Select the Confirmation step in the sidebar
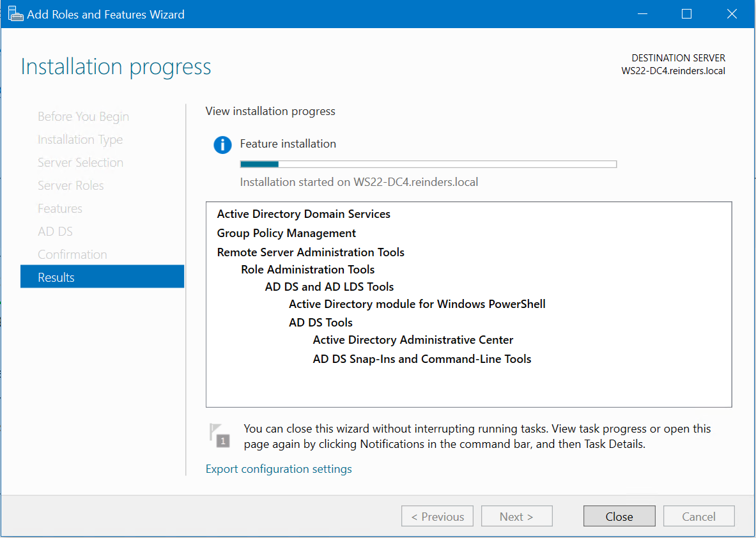756x538 pixels. pyautogui.click(x=72, y=254)
